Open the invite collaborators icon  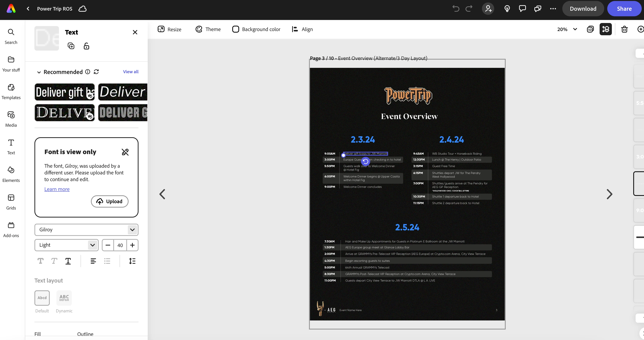pos(488,9)
